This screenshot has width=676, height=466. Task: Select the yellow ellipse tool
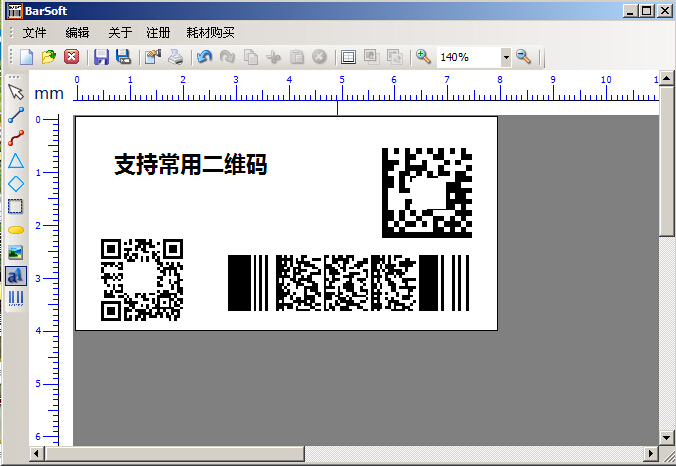16,230
